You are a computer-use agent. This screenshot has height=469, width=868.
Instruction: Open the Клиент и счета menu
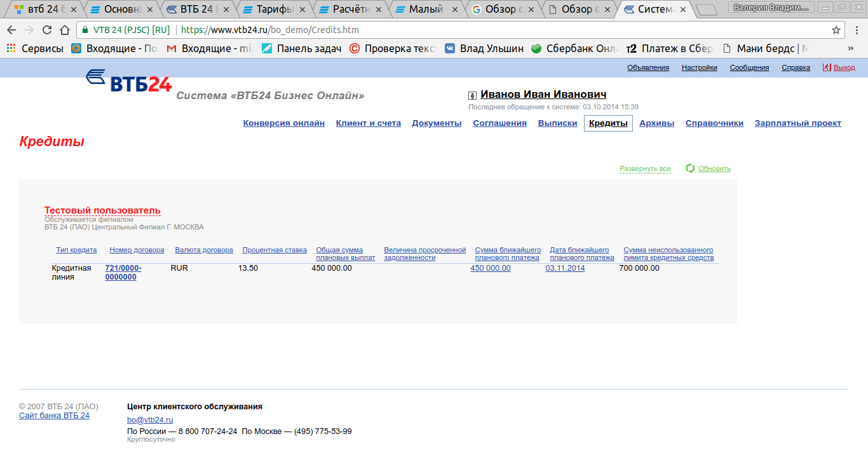click(369, 123)
